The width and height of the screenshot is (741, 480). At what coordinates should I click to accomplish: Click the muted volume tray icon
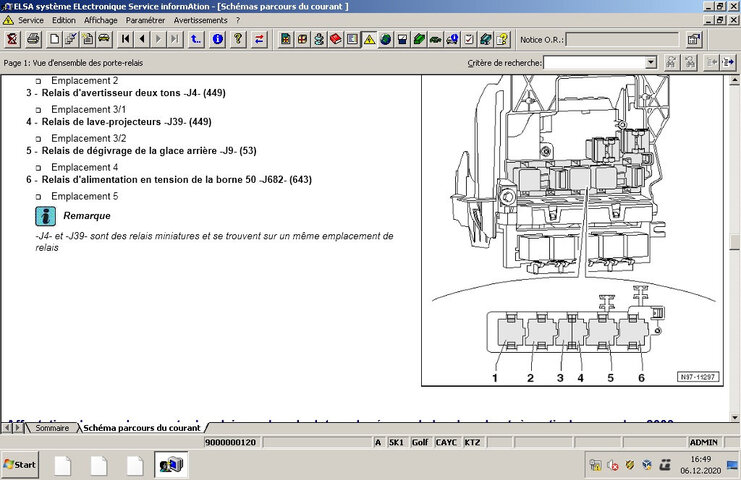[x=612, y=465]
